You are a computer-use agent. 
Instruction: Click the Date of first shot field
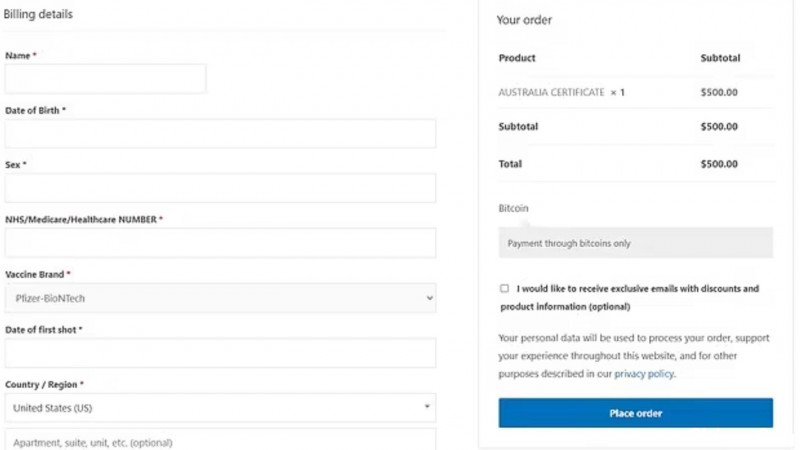pyautogui.click(x=220, y=353)
